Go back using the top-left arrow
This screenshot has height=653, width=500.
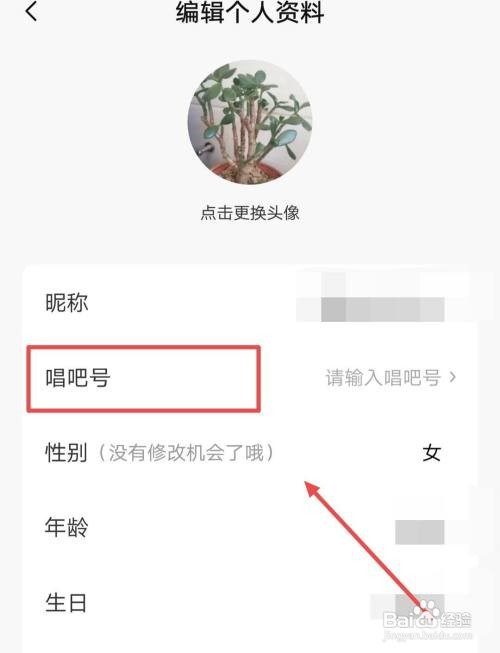tap(31, 11)
